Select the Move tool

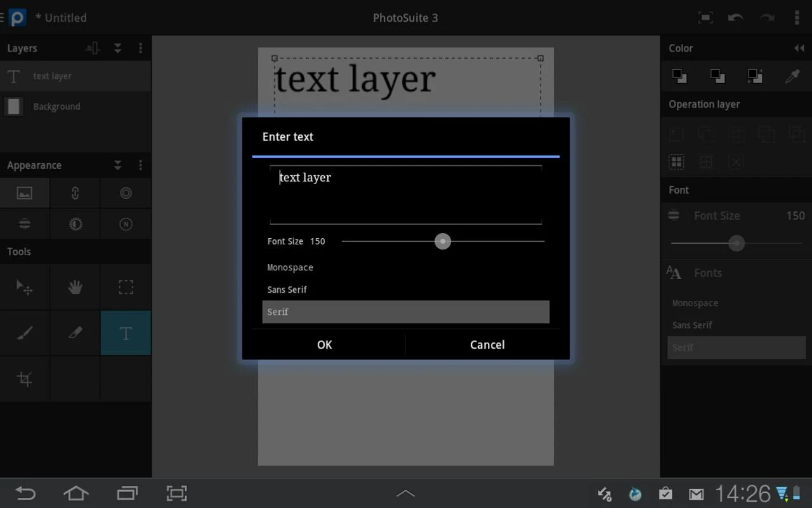click(25, 287)
